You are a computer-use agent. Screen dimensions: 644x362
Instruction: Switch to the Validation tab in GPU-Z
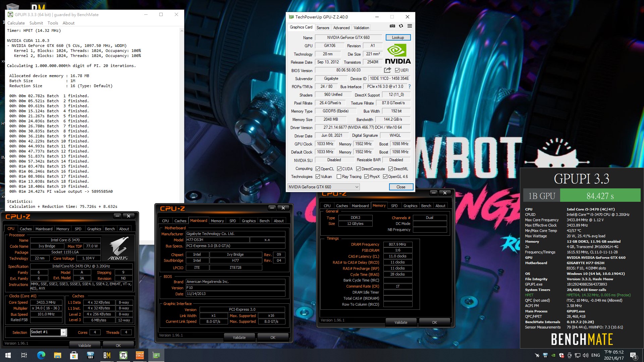[361, 27]
